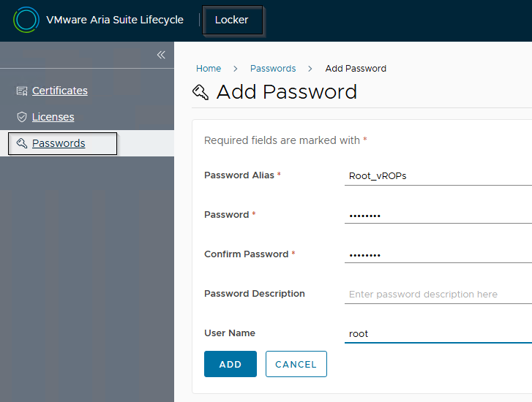
Task: Click the Certificates icon in sidebar
Action: pos(22,91)
